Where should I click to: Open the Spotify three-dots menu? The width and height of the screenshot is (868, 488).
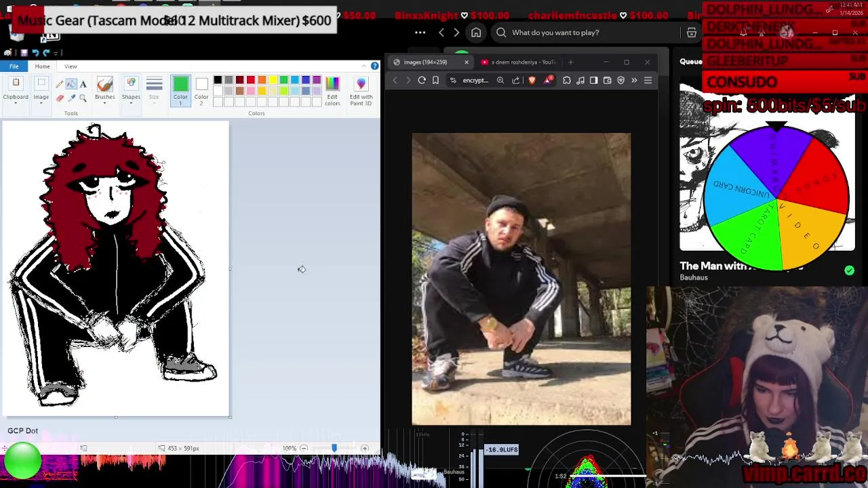pos(420,33)
